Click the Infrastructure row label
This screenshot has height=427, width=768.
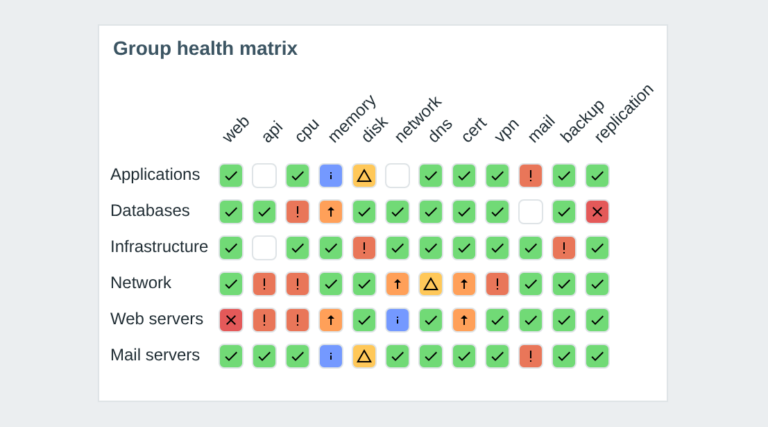[159, 246]
